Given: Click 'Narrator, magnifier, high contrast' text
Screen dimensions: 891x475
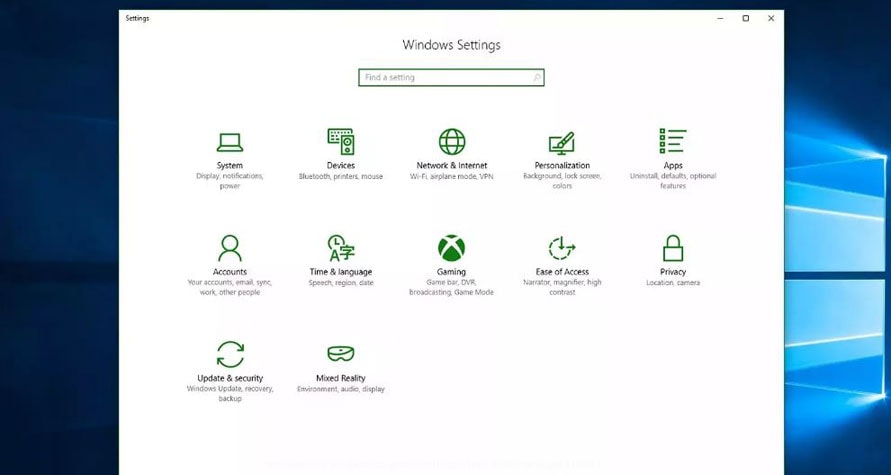Looking at the screenshot, I should pyautogui.click(x=562, y=288).
